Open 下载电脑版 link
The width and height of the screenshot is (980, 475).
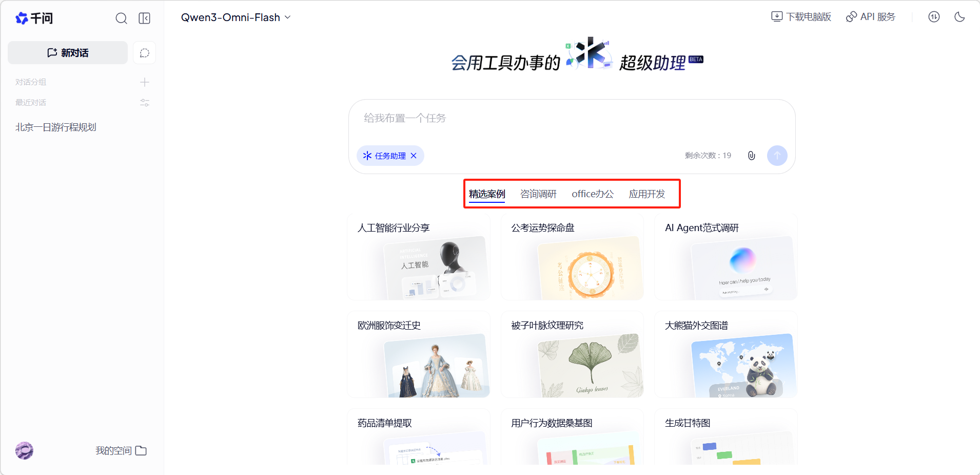tap(801, 17)
